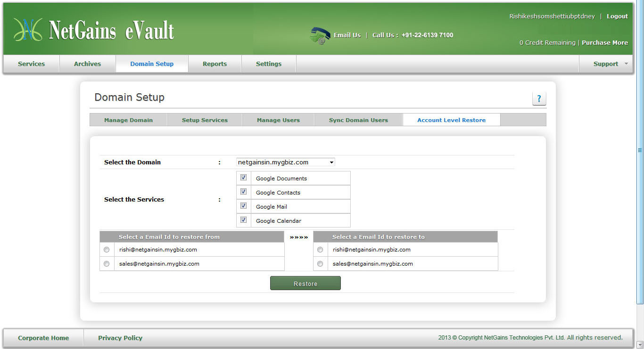Click the copyright NetGains Technologies text
The width and height of the screenshot is (644, 349).
[530, 338]
